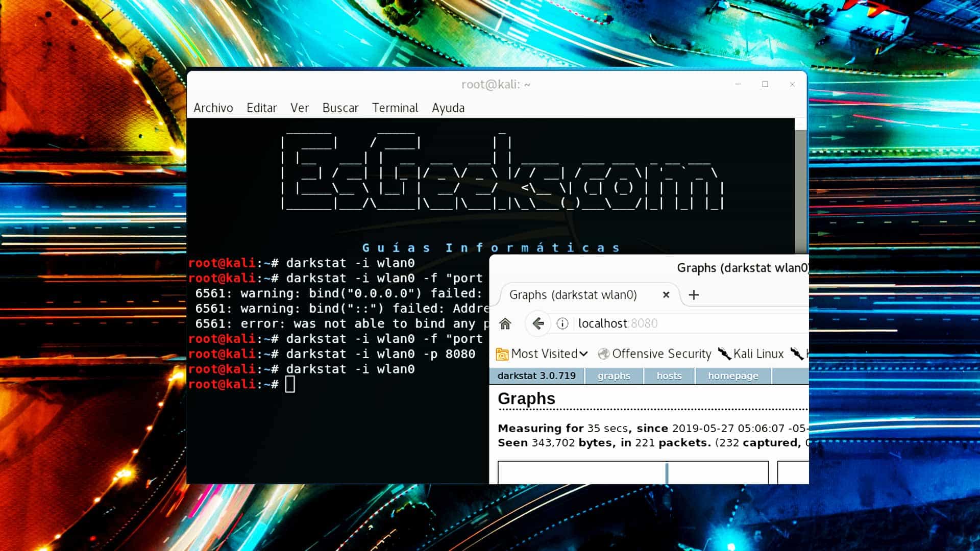Click the site information icon in the address bar
980x551 pixels.
click(x=562, y=323)
